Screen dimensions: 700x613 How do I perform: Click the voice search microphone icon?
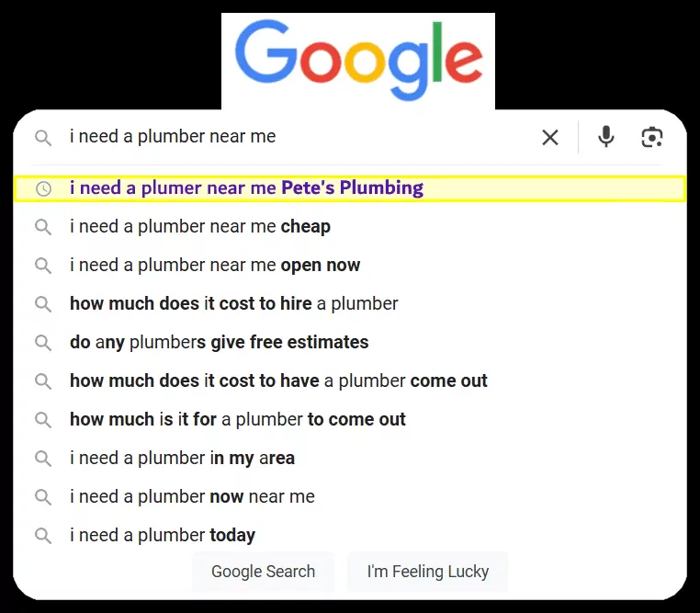[605, 137]
